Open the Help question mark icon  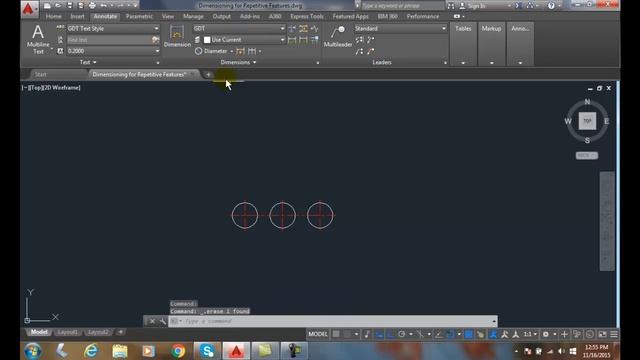click(551, 6)
